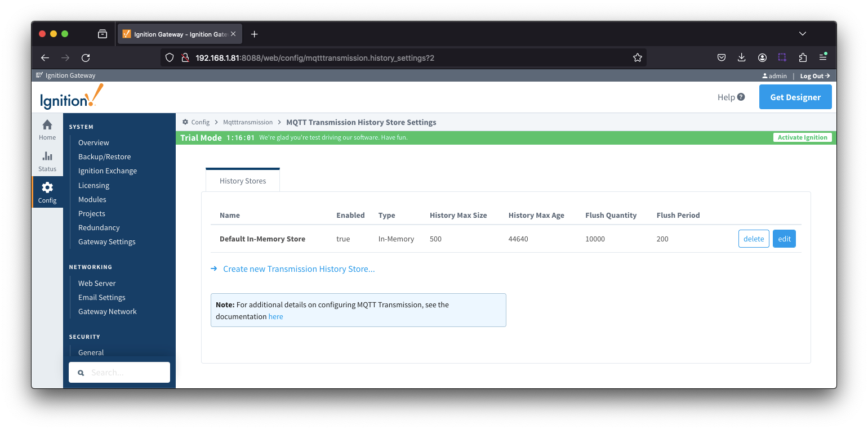This screenshot has width=868, height=430.
Task: Delete the Default In-Memory Store
Action: coord(754,239)
